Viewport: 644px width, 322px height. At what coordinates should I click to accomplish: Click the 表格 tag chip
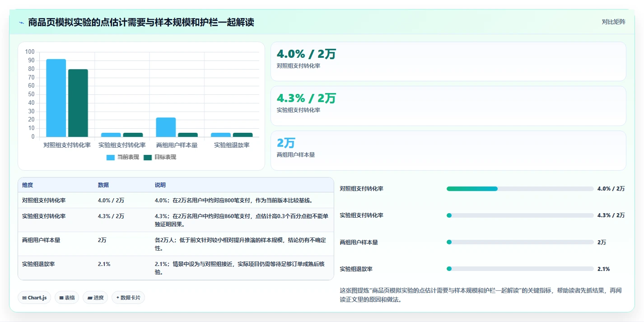click(x=67, y=298)
